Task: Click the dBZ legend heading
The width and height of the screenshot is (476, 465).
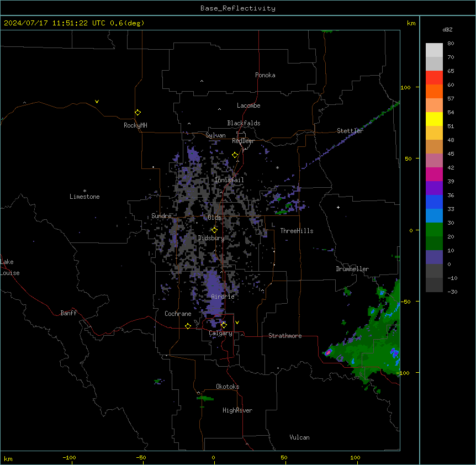Action: point(447,29)
